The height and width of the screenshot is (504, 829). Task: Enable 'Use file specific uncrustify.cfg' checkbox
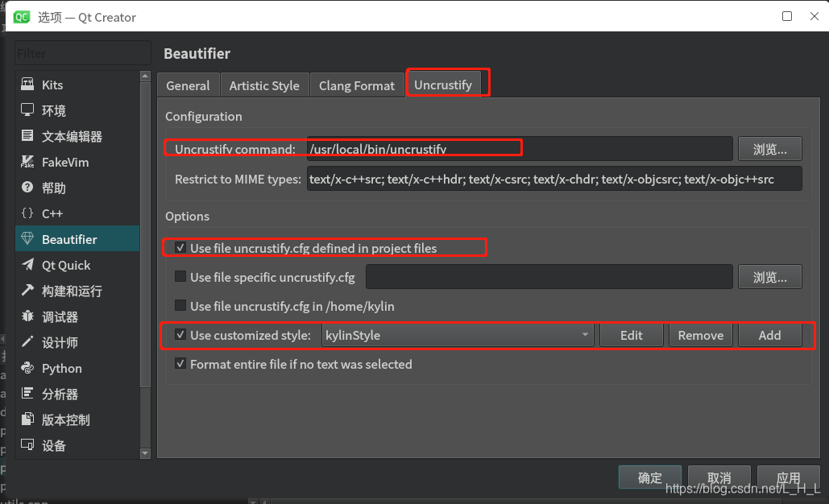point(180,276)
